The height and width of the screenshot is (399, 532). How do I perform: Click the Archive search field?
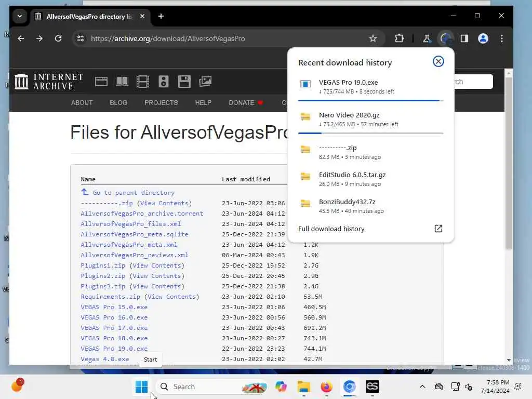tap(473, 82)
